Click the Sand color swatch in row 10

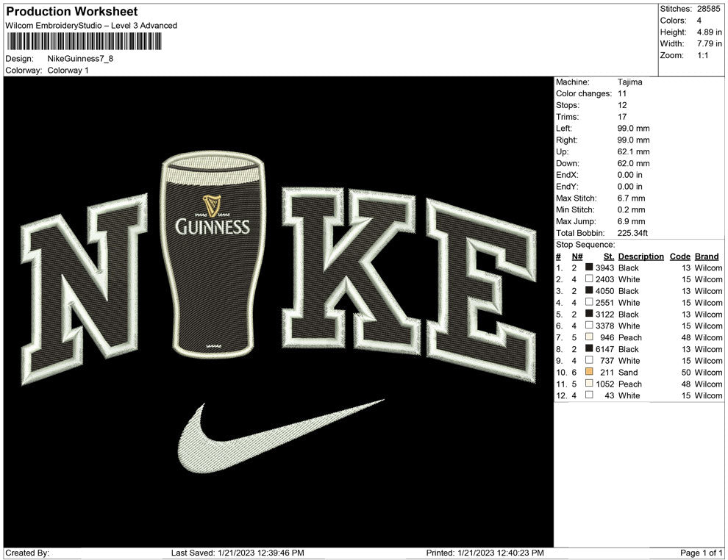(589, 372)
